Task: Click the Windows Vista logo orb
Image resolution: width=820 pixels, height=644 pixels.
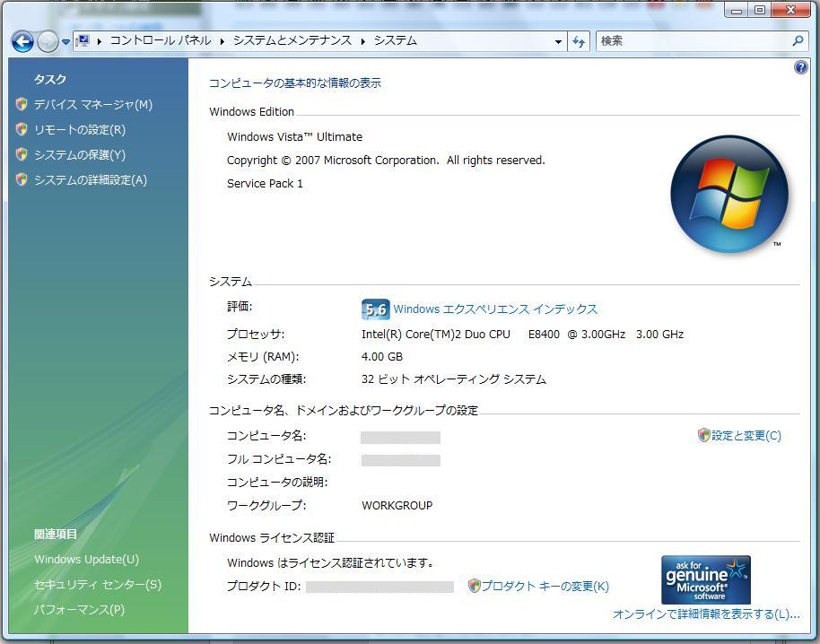Action: [x=729, y=194]
